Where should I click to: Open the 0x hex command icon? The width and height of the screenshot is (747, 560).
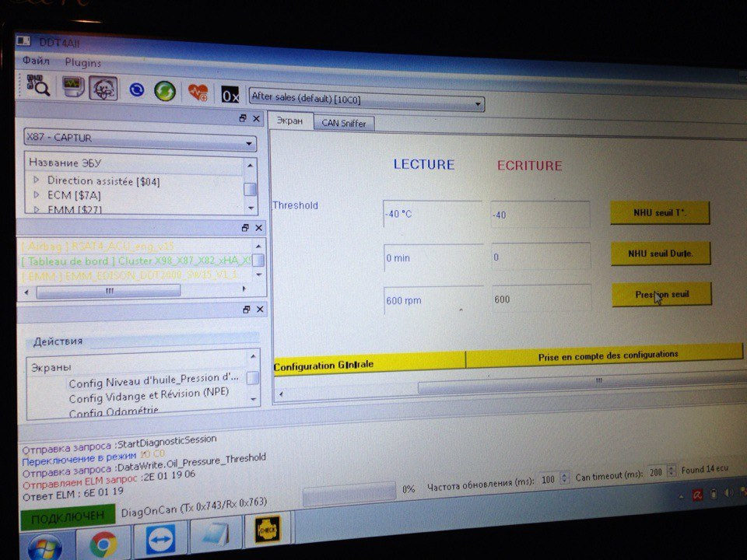tap(230, 95)
